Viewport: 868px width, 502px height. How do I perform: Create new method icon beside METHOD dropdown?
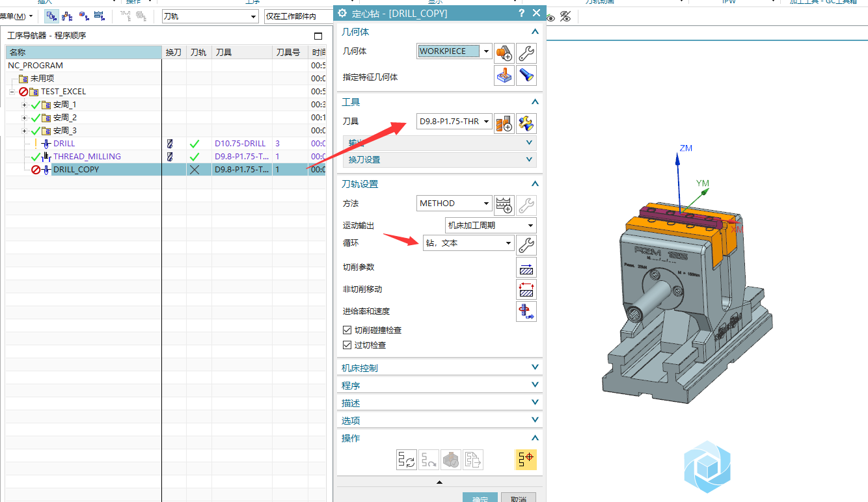tap(504, 205)
